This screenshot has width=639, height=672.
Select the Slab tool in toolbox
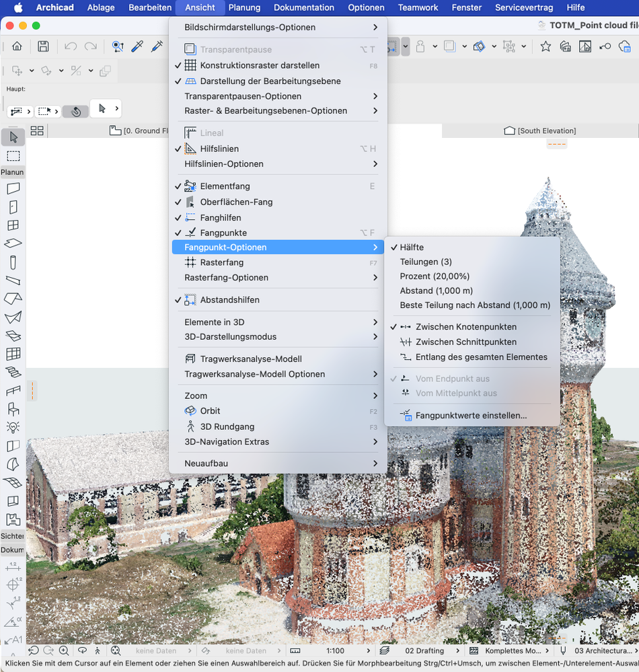[x=13, y=243]
